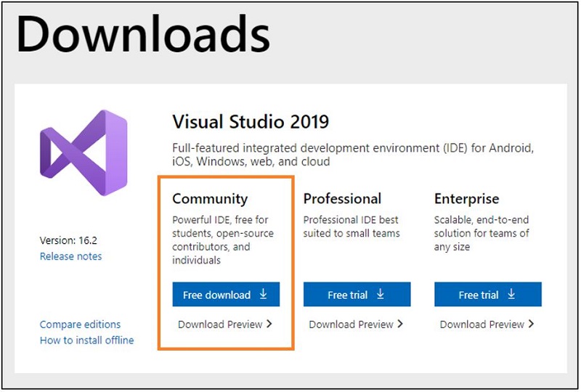Click the Visual Studio 2019 title

251,122
